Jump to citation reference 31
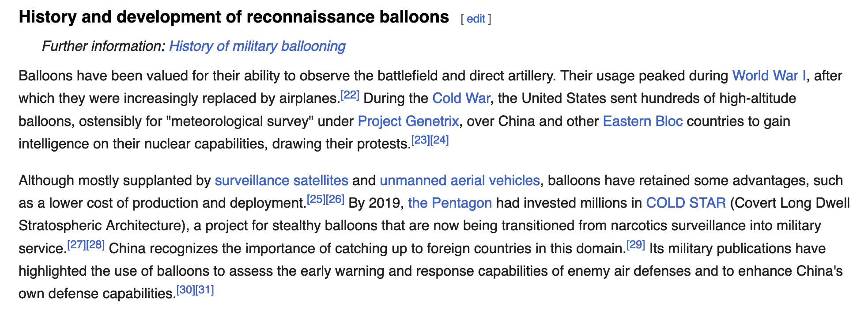The height and width of the screenshot is (319, 868). pos(205,290)
